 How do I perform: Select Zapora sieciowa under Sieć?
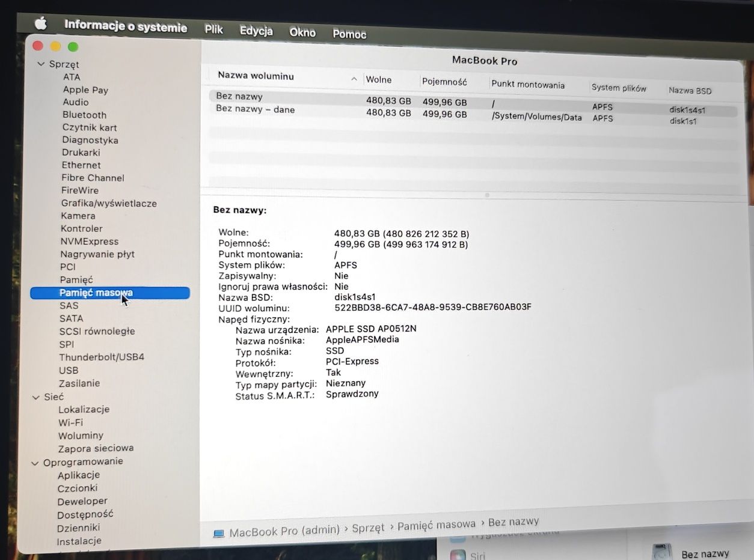(96, 449)
